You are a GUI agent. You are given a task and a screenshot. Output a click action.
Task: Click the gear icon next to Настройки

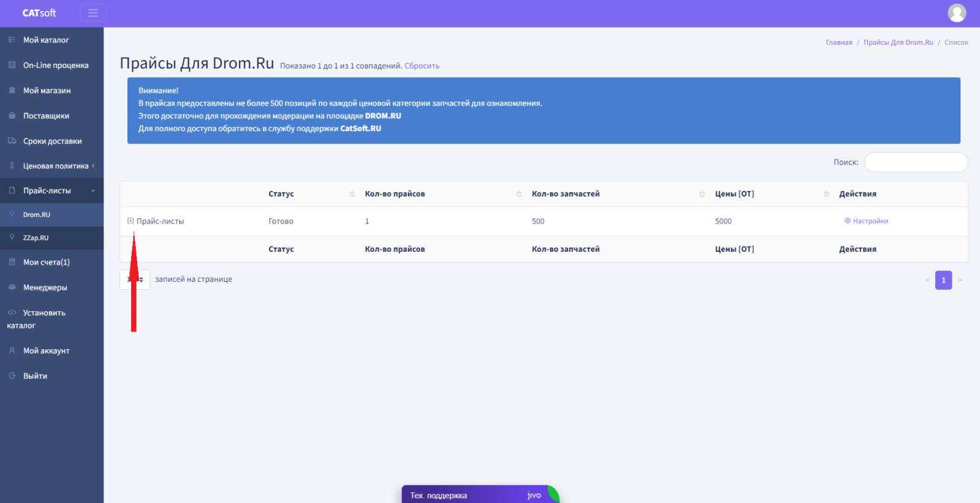coord(848,221)
